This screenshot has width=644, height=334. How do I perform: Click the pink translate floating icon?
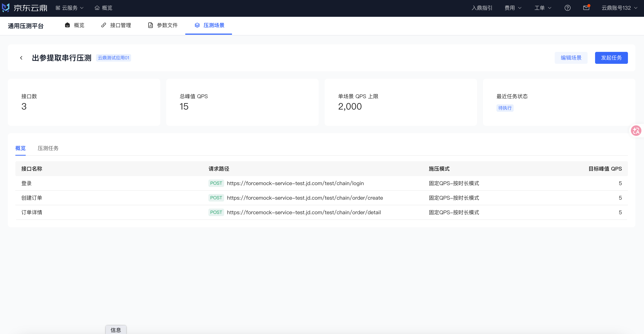636,131
